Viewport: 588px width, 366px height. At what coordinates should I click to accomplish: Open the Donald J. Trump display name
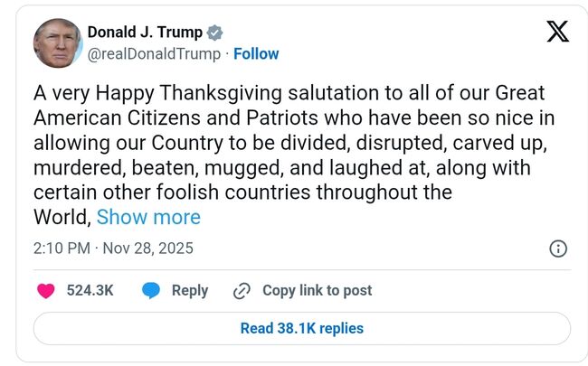click(x=145, y=33)
